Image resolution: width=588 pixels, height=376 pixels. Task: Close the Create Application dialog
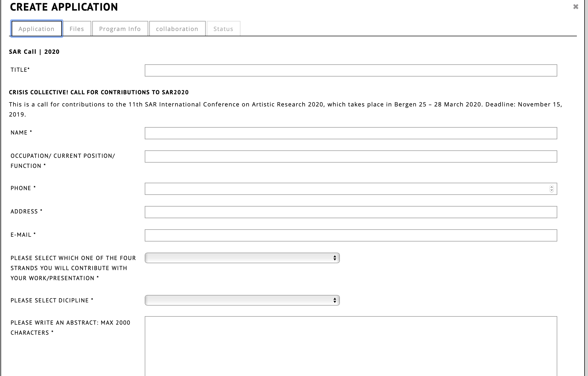576,7
